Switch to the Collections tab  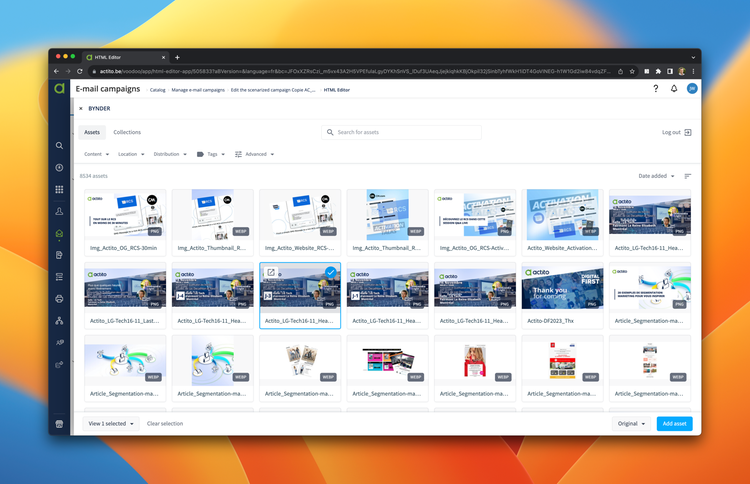pyautogui.click(x=127, y=132)
